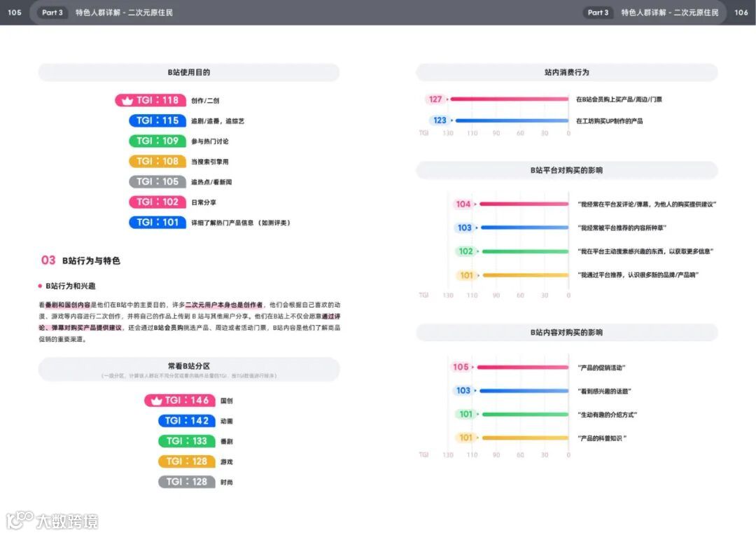Click the 大数跨境 logo icon
Image resolution: width=756 pixels, height=535 pixels.
pos(20,520)
